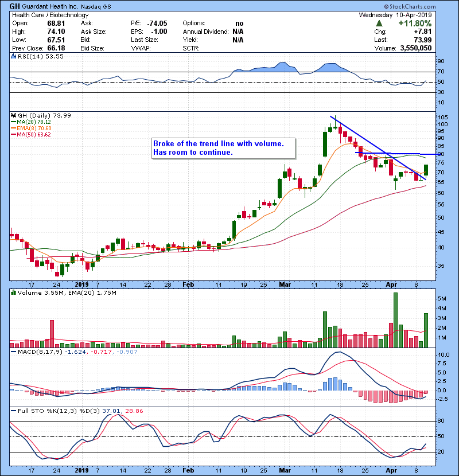Screen dimensions: 459x476
Task: Click the green up-arrow change indicator
Action: pos(379,23)
